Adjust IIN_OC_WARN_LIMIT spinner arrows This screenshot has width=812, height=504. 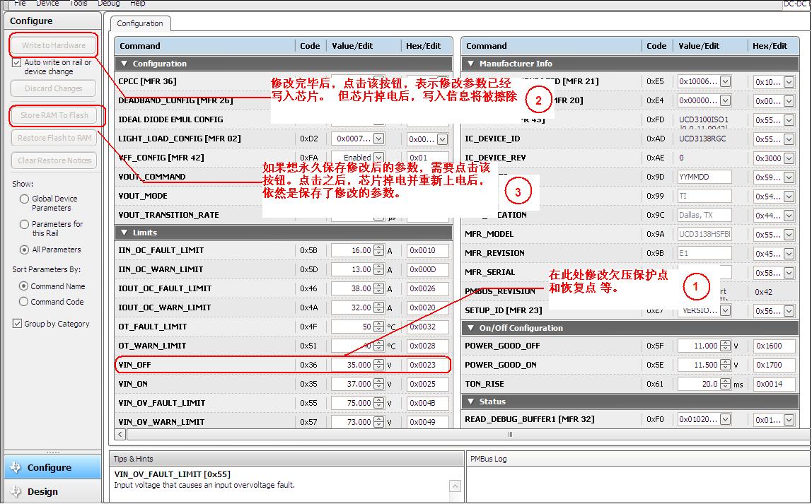379,269
